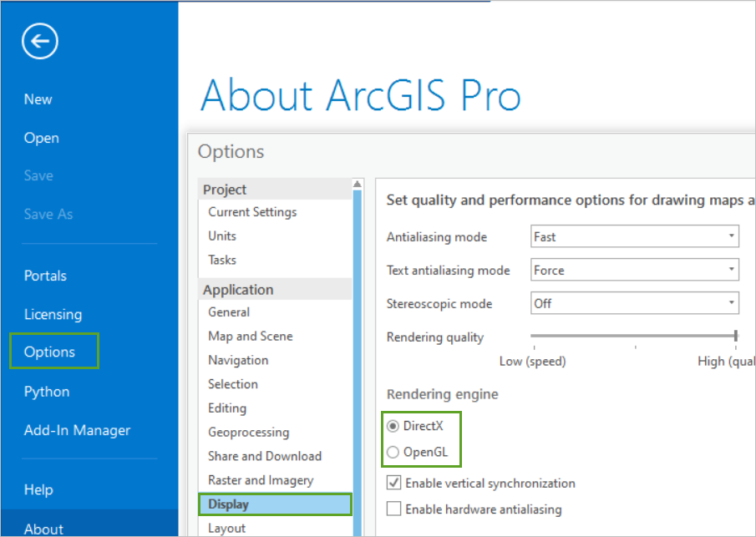Select Current Settings in options list
This screenshot has height=537, width=756.
[252, 212]
